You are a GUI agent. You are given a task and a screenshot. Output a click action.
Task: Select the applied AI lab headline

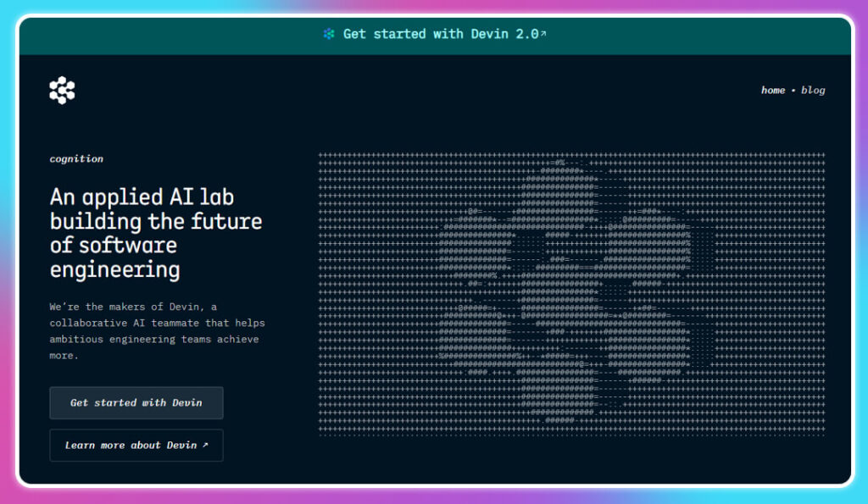[x=155, y=233]
